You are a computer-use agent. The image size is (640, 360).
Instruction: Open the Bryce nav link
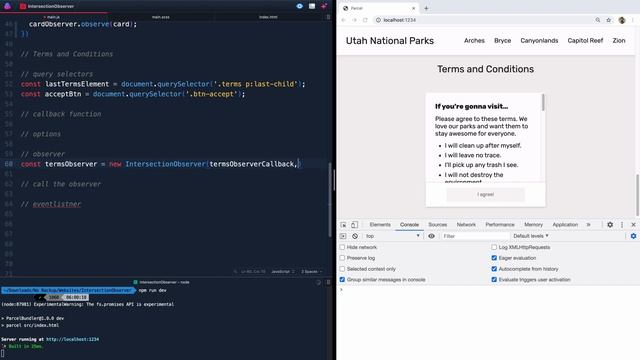(x=502, y=40)
